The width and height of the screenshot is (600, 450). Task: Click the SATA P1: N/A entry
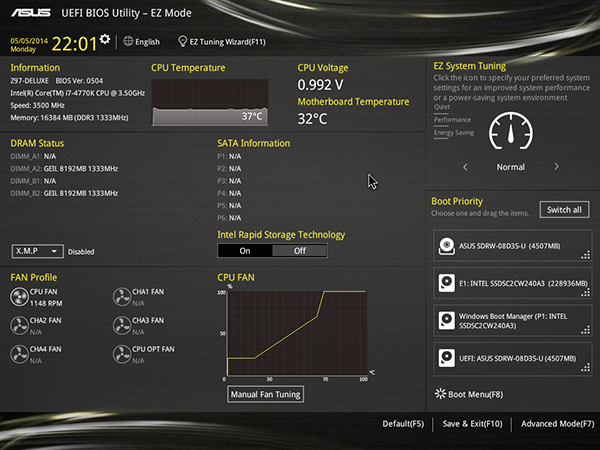[x=229, y=157]
